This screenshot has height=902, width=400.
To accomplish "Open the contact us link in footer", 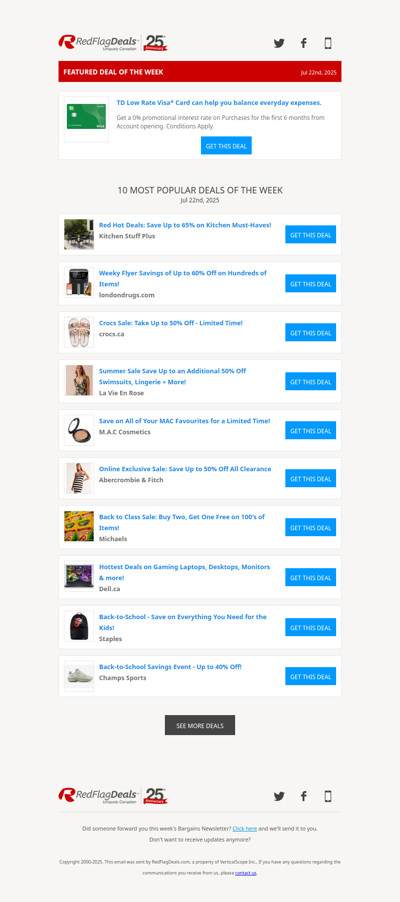I will point(246,873).
